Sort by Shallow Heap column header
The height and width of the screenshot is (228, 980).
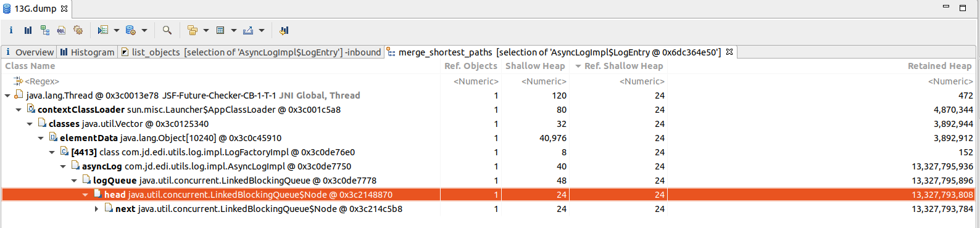535,66
